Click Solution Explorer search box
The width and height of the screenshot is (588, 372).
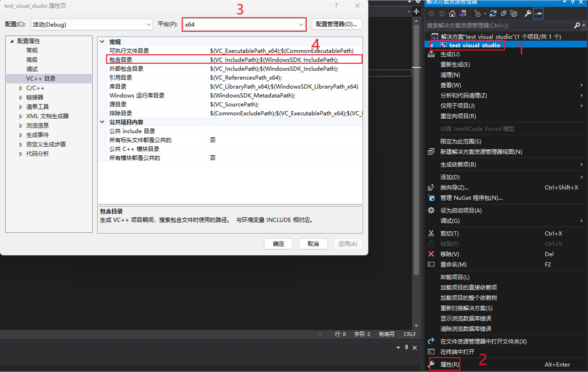pos(499,25)
